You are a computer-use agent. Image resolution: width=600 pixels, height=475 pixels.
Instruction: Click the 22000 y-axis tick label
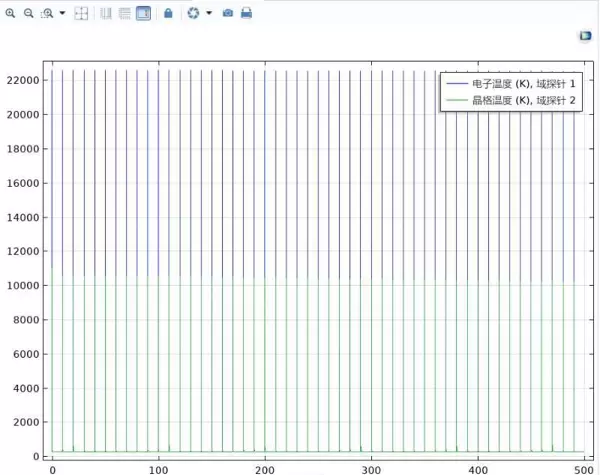(x=22, y=80)
